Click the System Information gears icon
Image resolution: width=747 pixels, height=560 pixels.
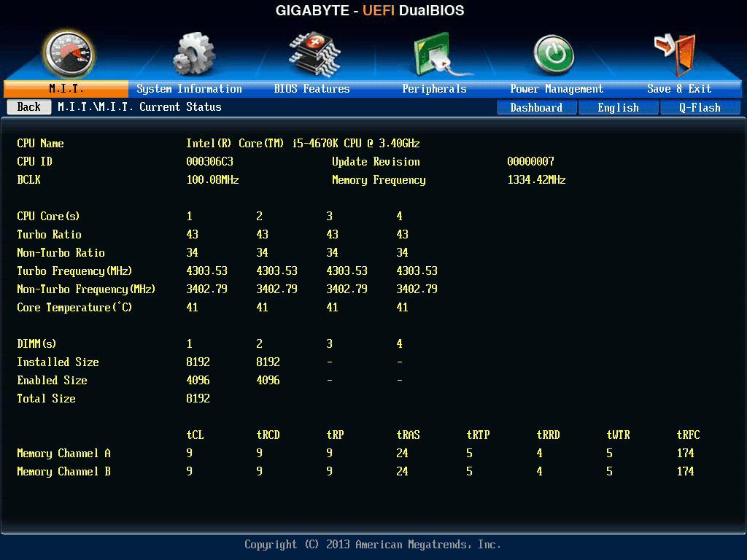(x=193, y=54)
